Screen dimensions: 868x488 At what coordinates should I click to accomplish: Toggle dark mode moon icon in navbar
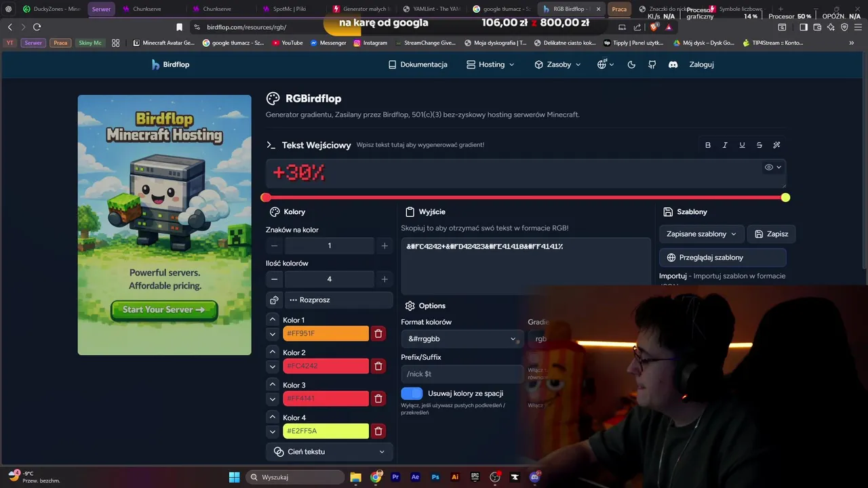coord(631,64)
